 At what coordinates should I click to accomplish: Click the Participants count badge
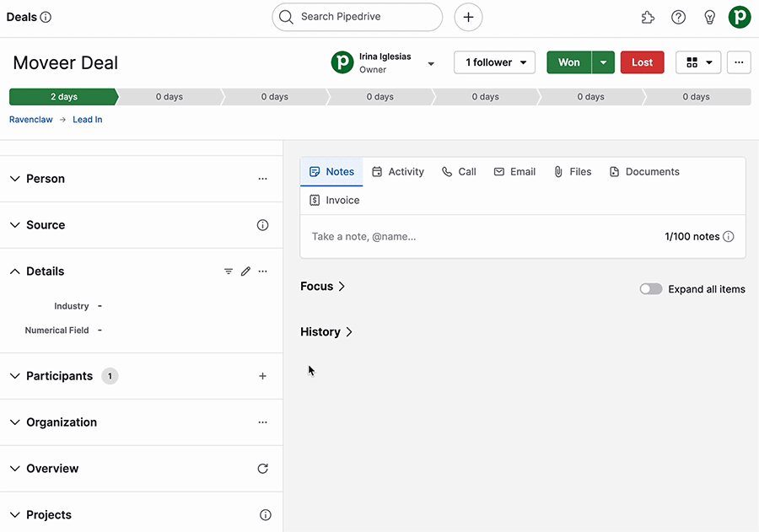[x=110, y=376]
